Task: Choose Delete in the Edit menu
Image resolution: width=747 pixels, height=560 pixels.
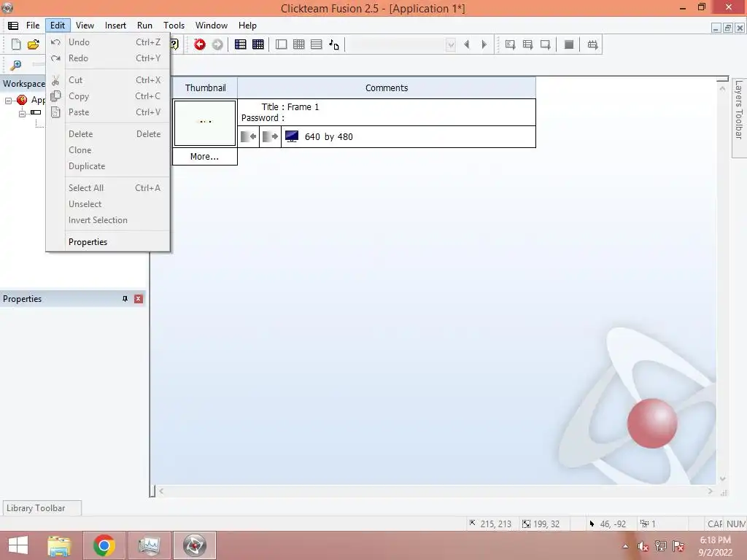Action: [x=108, y=134]
